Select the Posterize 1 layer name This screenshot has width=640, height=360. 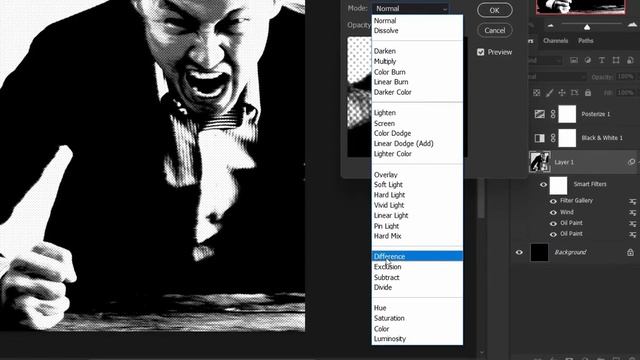point(596,114)
